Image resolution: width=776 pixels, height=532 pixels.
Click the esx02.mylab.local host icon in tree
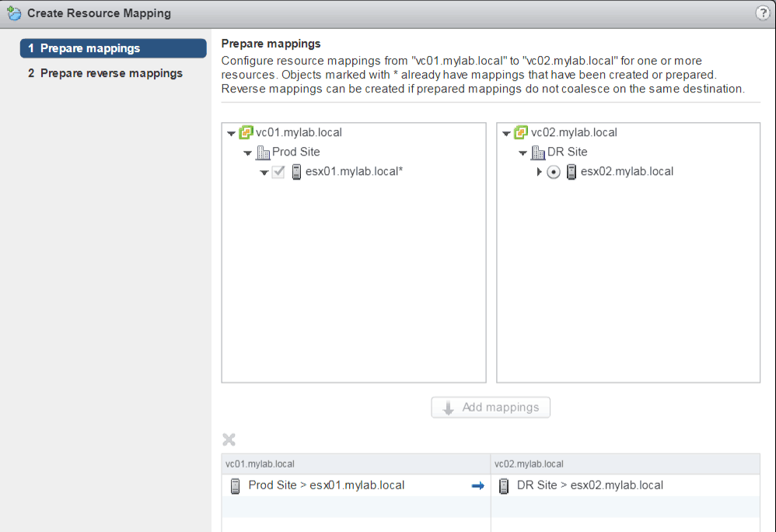tap(572, 172)
